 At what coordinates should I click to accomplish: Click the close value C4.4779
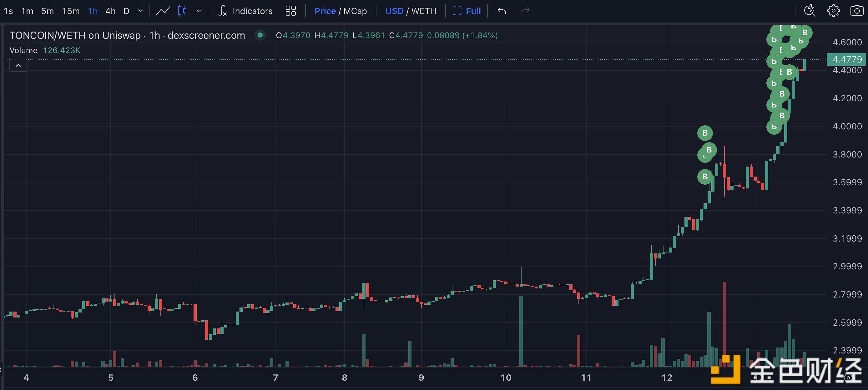(406, 35)
